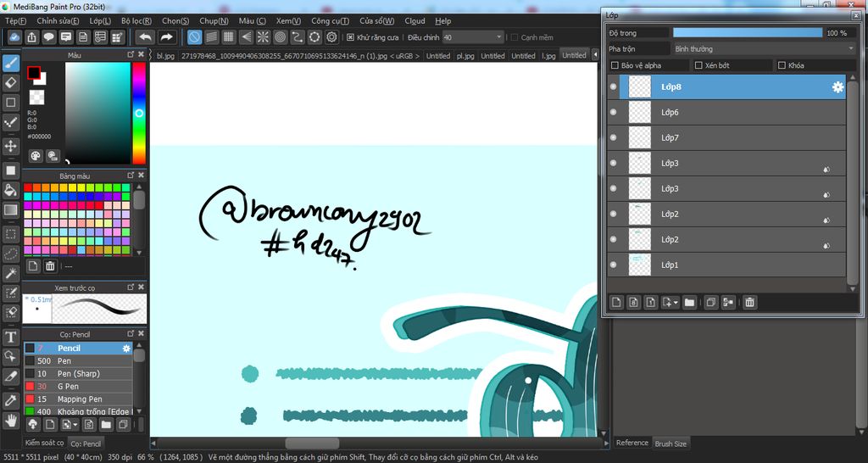Enable crisscross grid snap

pyautogui.click(x=229, y=37)
